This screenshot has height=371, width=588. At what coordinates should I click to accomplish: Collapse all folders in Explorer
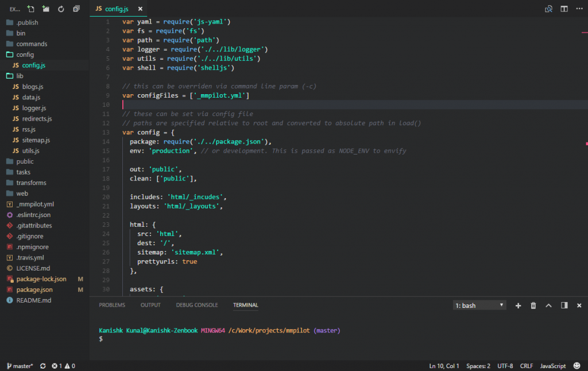click(x=76, y=9)
